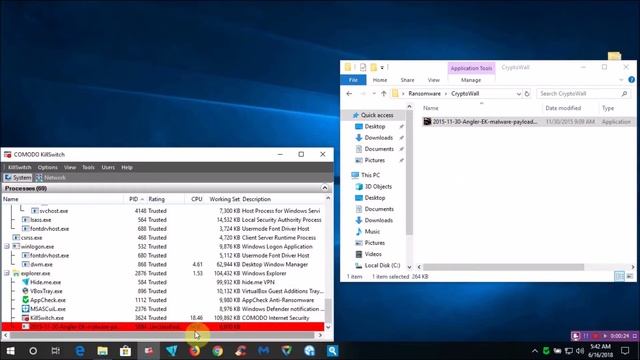Sort files by Date modified column
The width and height of the screenshot is (640, 360).
[x=563, y=108]
